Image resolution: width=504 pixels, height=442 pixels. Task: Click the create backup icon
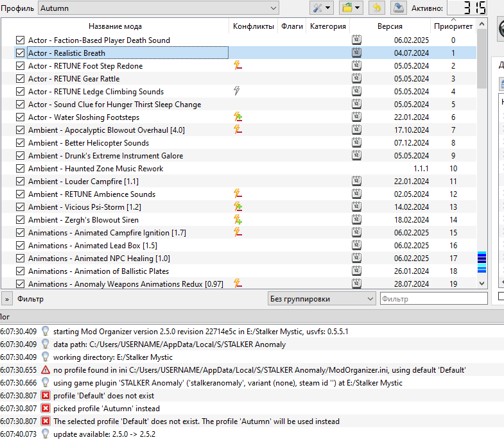(399, 8)
